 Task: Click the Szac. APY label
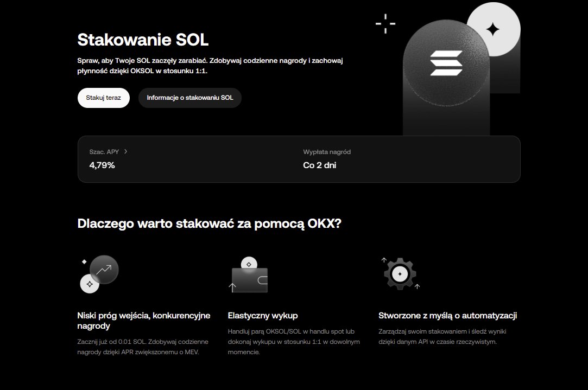pos(104,152)
